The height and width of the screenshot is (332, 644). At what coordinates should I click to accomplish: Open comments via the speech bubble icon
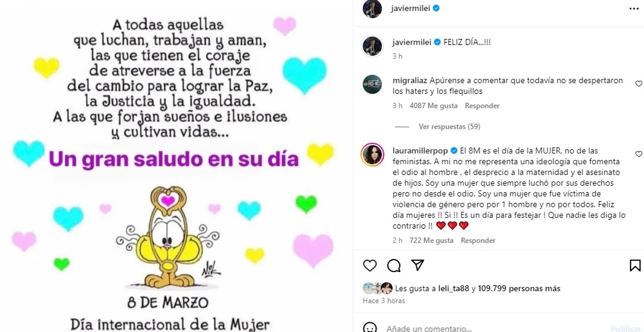click(394, 266)
